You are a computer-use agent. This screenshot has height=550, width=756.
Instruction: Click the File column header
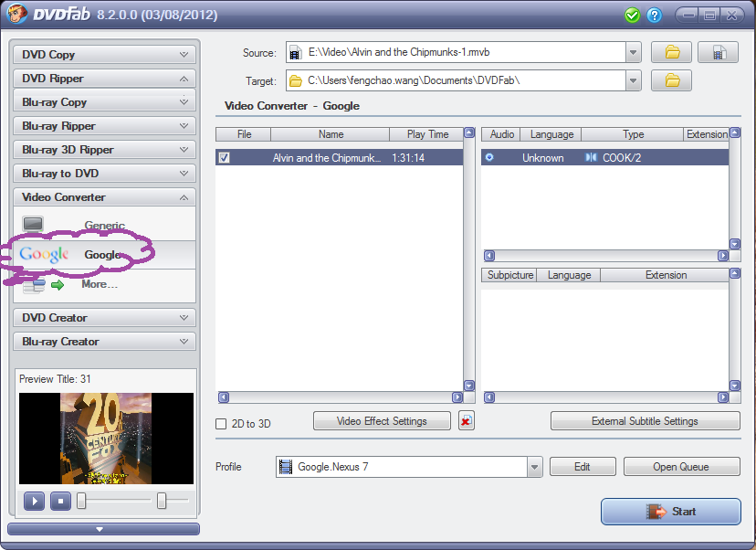click(x=244, y=134)
